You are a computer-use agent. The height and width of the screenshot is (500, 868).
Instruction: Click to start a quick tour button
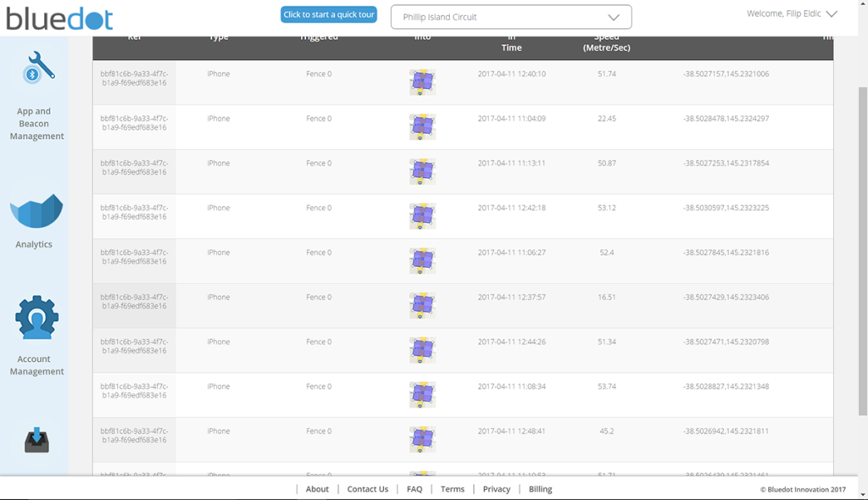coord(329,14)
